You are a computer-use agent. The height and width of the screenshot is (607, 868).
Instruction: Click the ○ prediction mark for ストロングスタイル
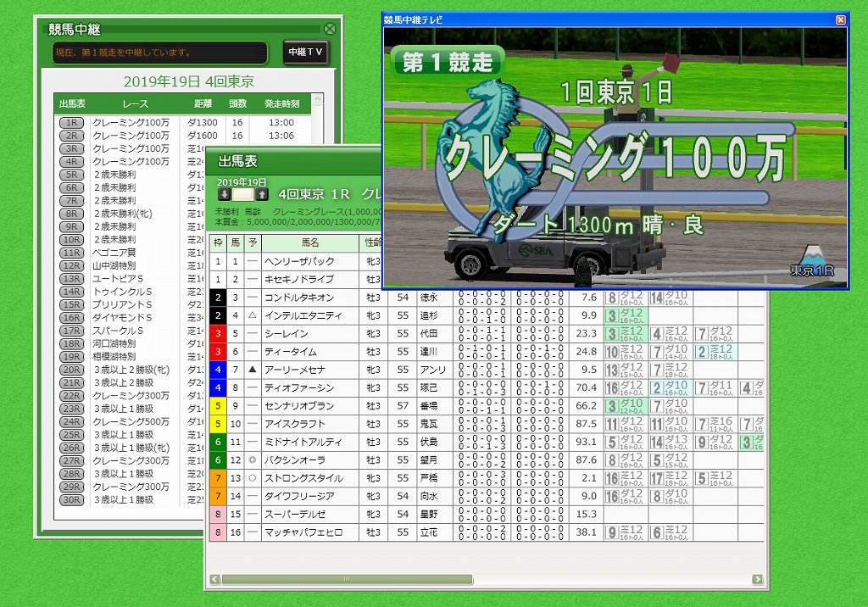[253, 478]
